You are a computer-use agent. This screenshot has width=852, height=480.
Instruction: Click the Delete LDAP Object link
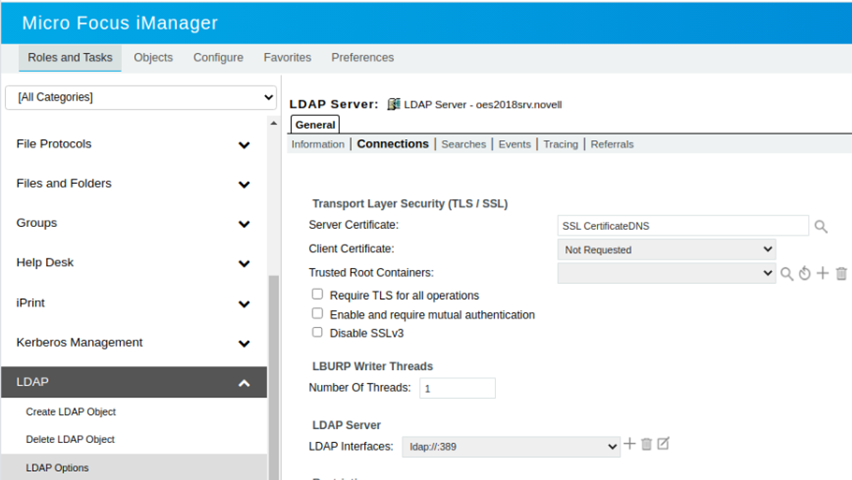(x=70, y=440)
